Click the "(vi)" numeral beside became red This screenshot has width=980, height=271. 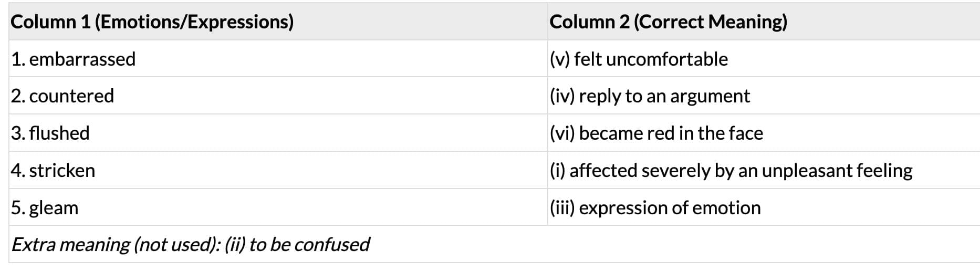pos(562,133)
